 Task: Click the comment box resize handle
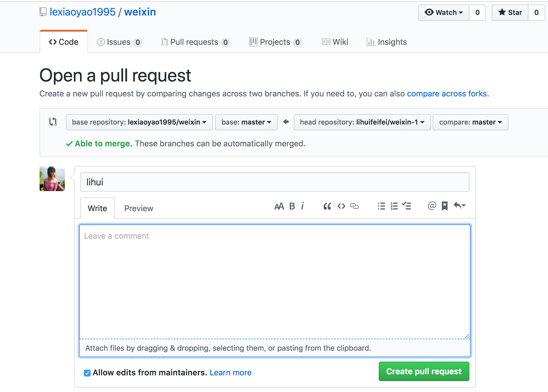(467, 336)
